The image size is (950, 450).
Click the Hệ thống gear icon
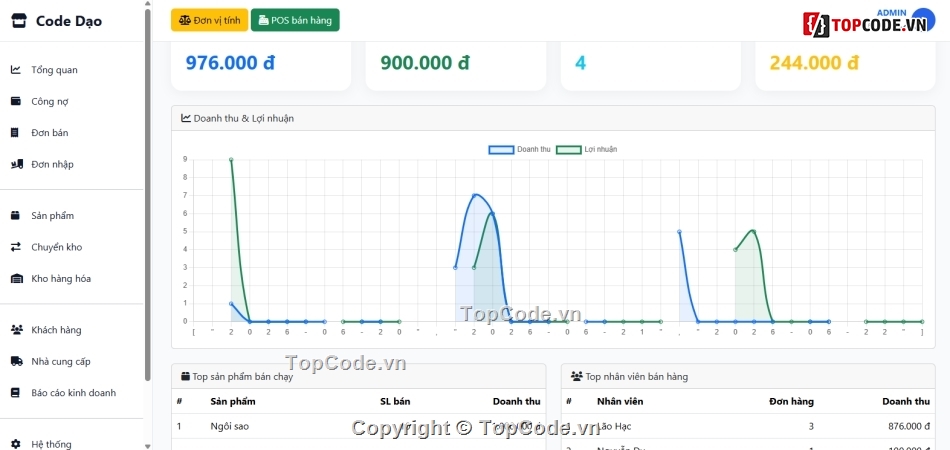point(16,444)
